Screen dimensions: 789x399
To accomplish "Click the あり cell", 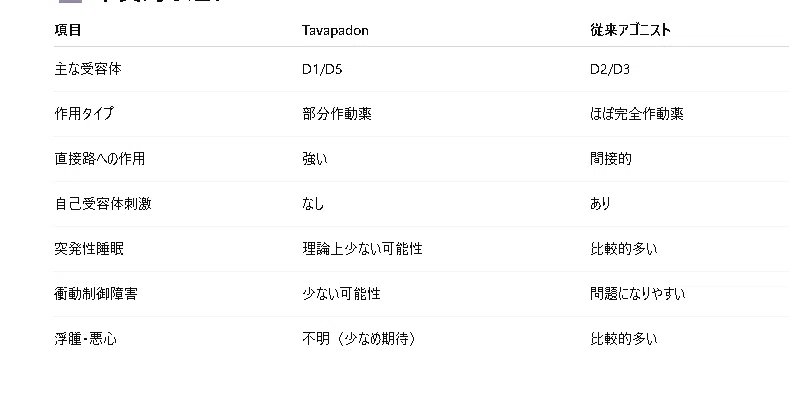I will coord(600,204).
